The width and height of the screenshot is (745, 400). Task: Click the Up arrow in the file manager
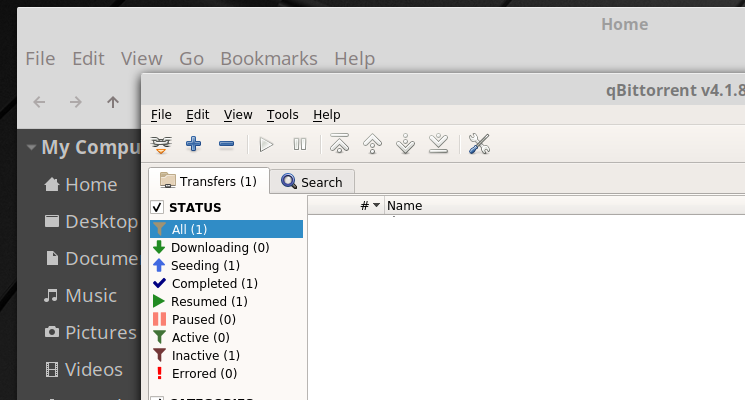(x=113, y=102)
